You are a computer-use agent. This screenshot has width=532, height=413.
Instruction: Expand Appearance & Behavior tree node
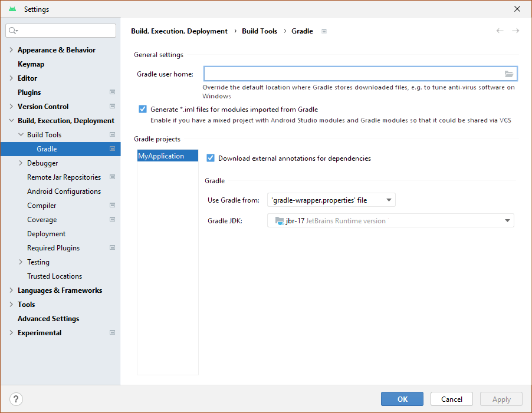pos(11,50)
